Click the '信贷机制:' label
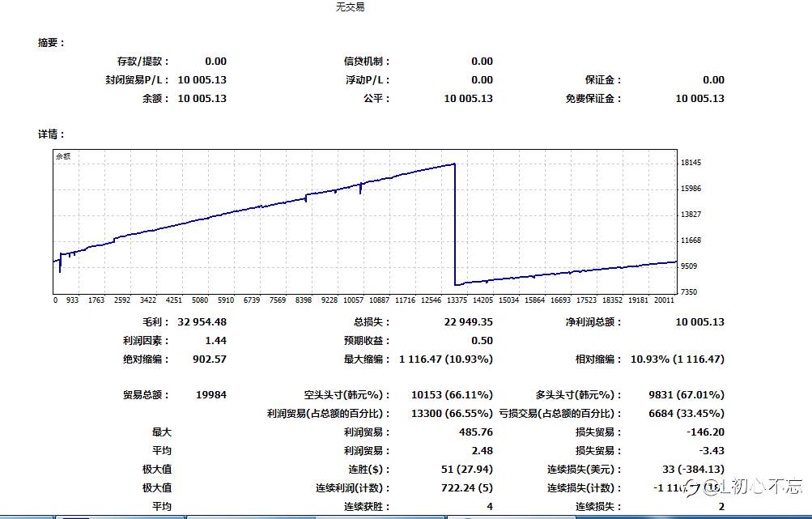Screen dimensions: 812x519 [367, 61]
